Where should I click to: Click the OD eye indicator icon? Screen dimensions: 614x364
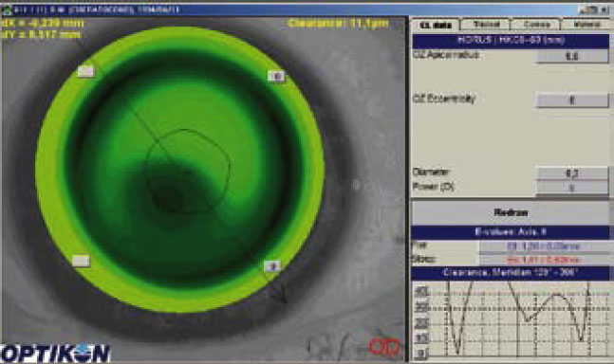(385, 346)
